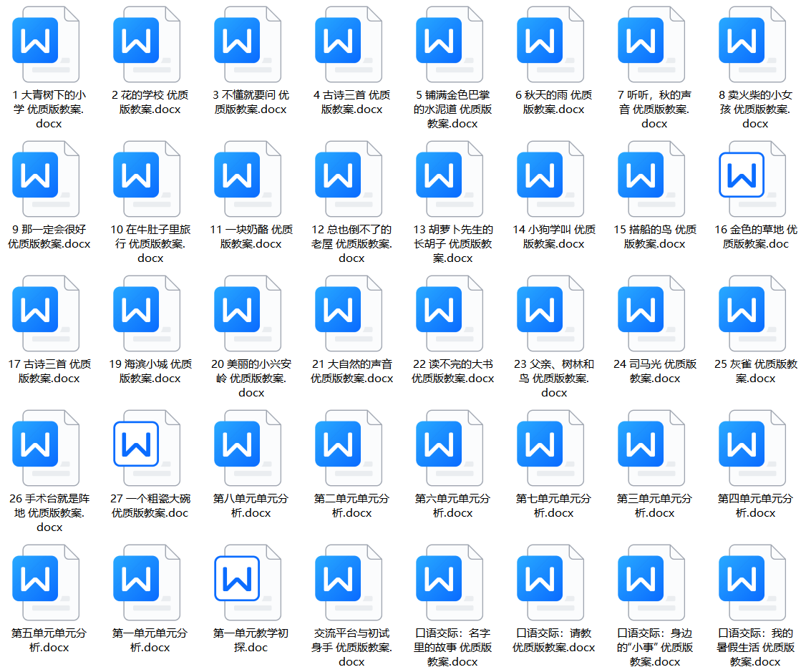
Task: Click the '9 那一定会很好' file icon
Action: tap(47, 179)
